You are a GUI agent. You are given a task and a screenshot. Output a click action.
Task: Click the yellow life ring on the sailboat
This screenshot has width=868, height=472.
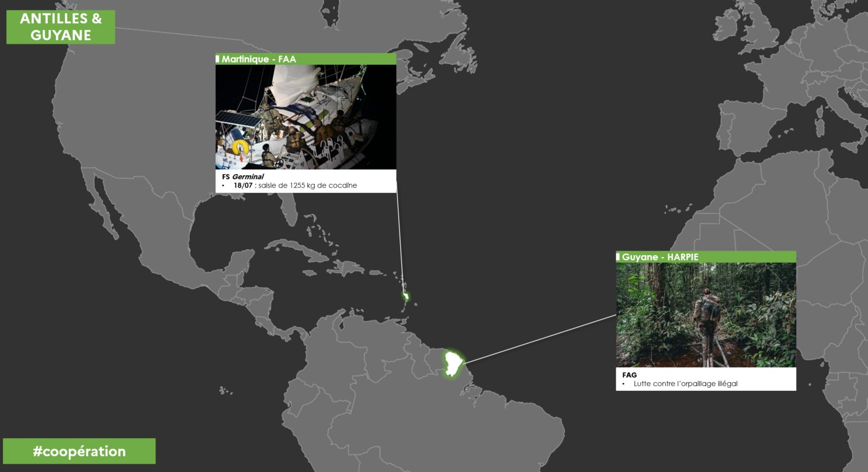coord(240,147)
